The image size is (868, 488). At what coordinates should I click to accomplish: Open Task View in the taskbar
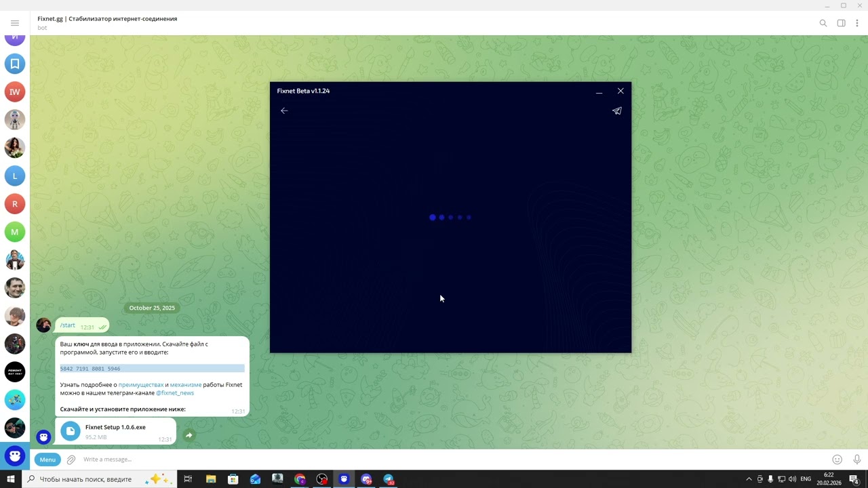tap(188, 479)
